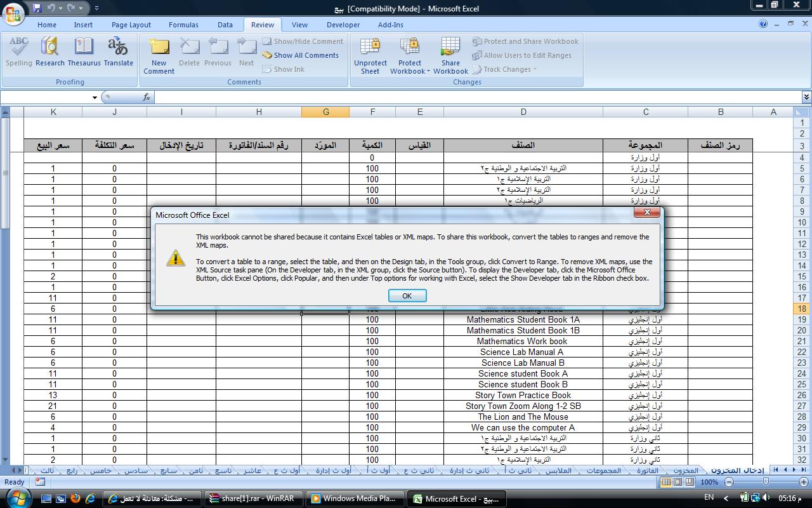
Task: Select the المجموعات sheet tab
Action: coord(603,471)
